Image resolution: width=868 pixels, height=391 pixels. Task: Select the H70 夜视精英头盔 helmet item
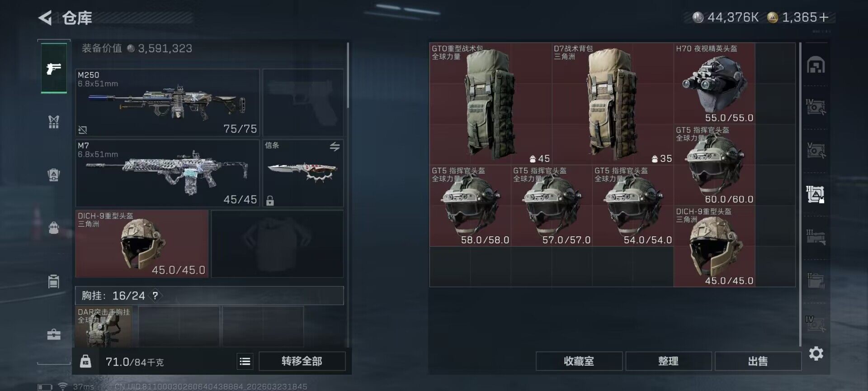714,84
